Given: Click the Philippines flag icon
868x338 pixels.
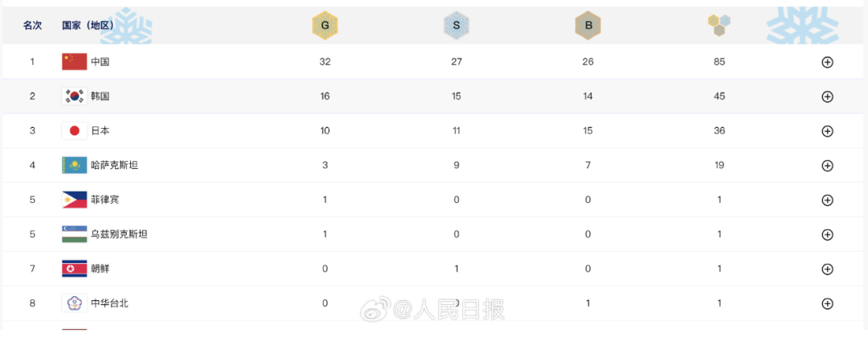Looking at the screenshot, I should [74, 200].
